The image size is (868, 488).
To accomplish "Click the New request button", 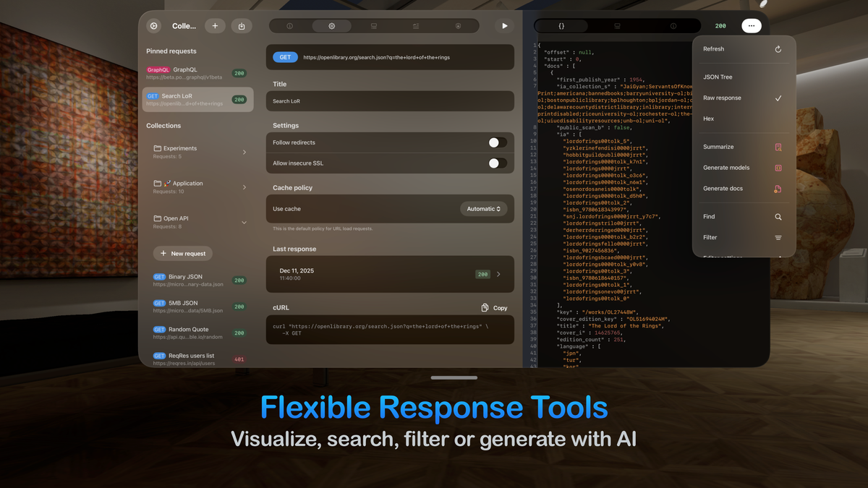I will coord(182,253).
